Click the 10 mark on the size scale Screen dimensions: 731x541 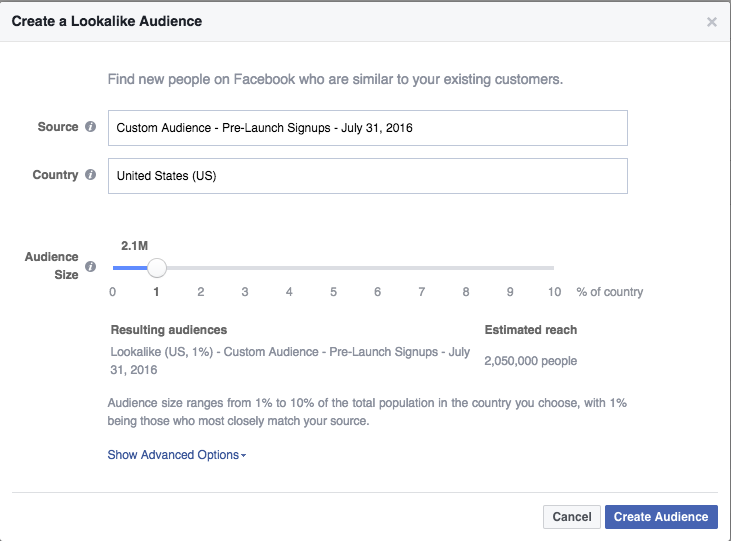point(554,292)
